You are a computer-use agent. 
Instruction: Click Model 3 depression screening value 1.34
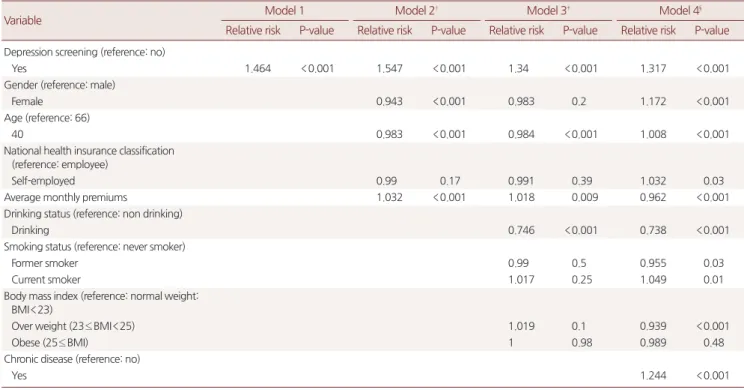519,68
